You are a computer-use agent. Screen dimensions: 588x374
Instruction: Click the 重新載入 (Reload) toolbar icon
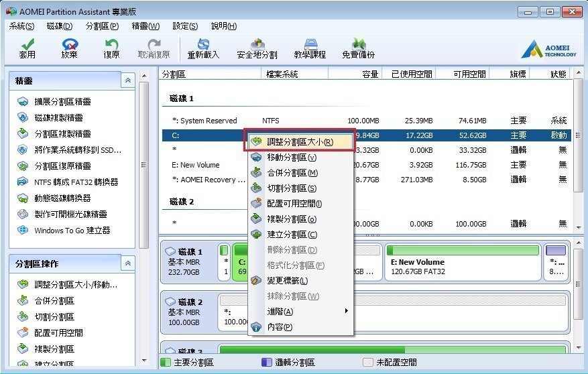point(203,49)
